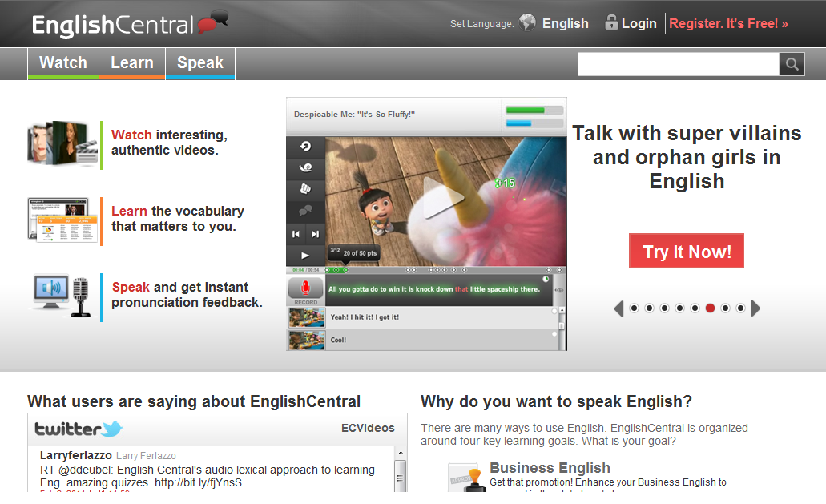Open the language globe icon

point(527,22)
